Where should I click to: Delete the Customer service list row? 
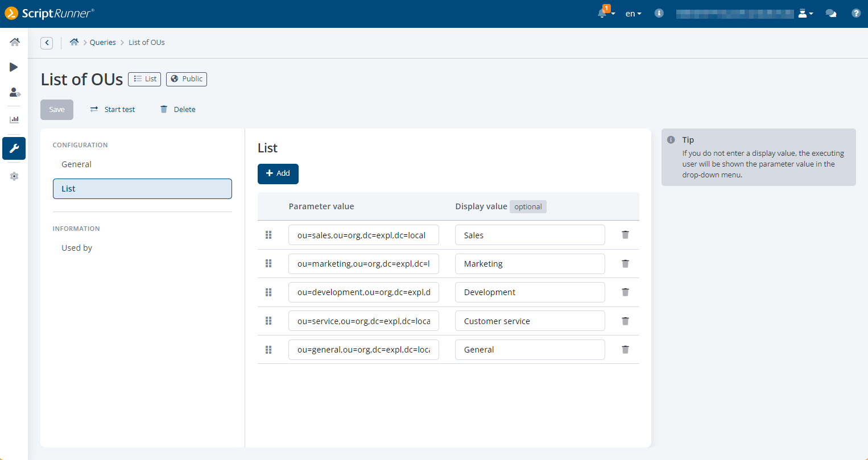(x=625, y=321)
